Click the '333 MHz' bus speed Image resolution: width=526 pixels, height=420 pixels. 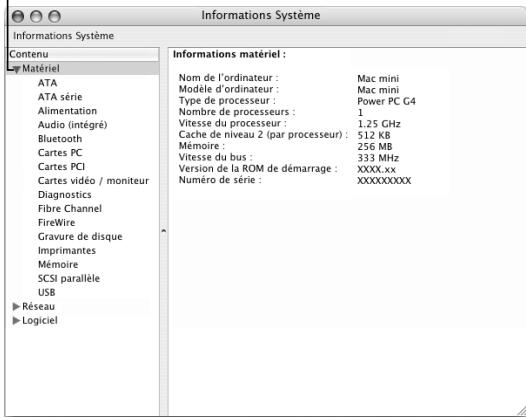[x=378, y=158]
